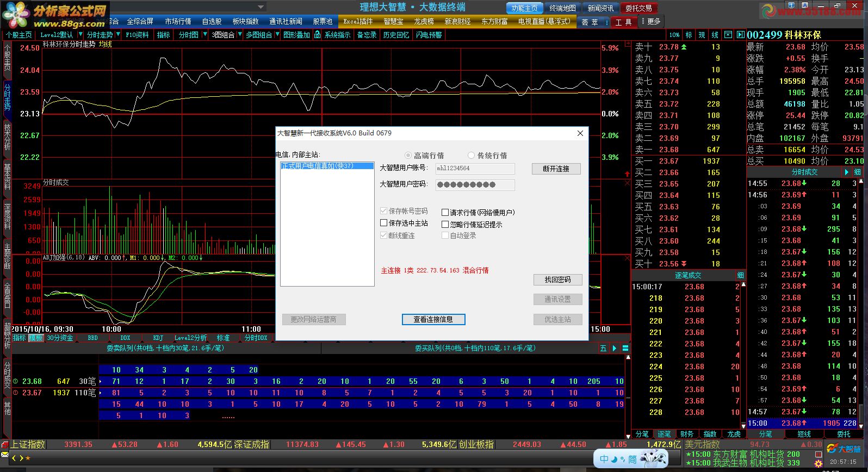Select 正式用户电信真如(快37) in server list
Image resolution: width=868 pixels, height=472 pixels.
pyautogui.click(x=327, y=166)
